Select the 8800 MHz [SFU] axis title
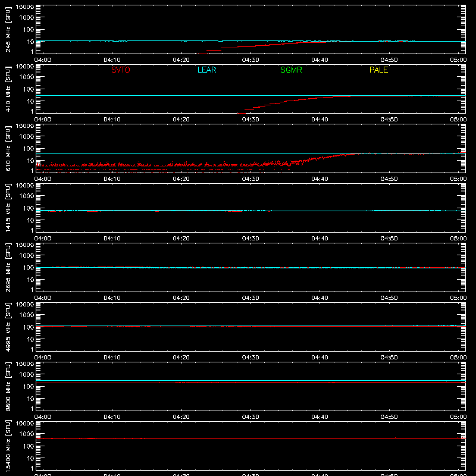This screenshot has width=476, height=476. pyautogui.click(x=8, y=387)
